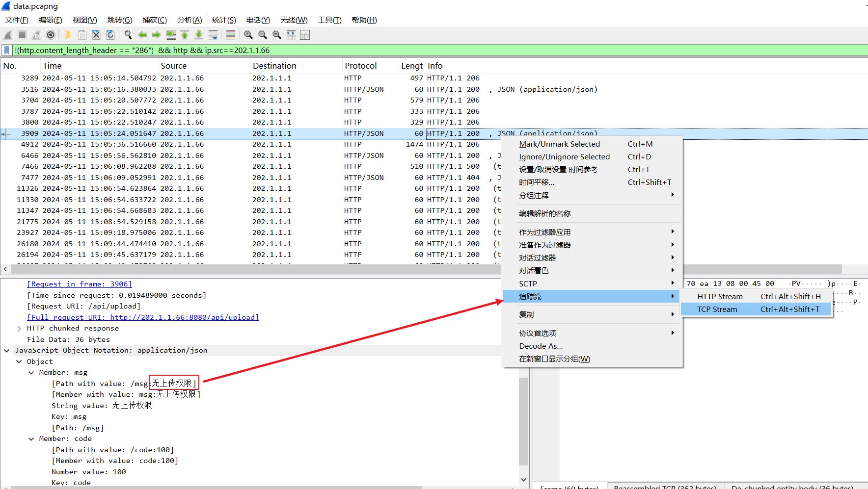Open the 视图(V) menu
The height and width of the screenshot is (489, 868).
pos(85,20)
